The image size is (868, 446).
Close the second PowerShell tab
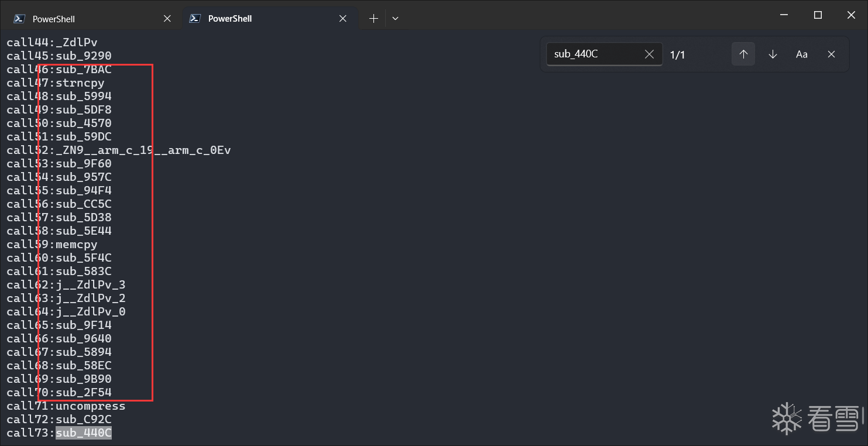[343, 19]
